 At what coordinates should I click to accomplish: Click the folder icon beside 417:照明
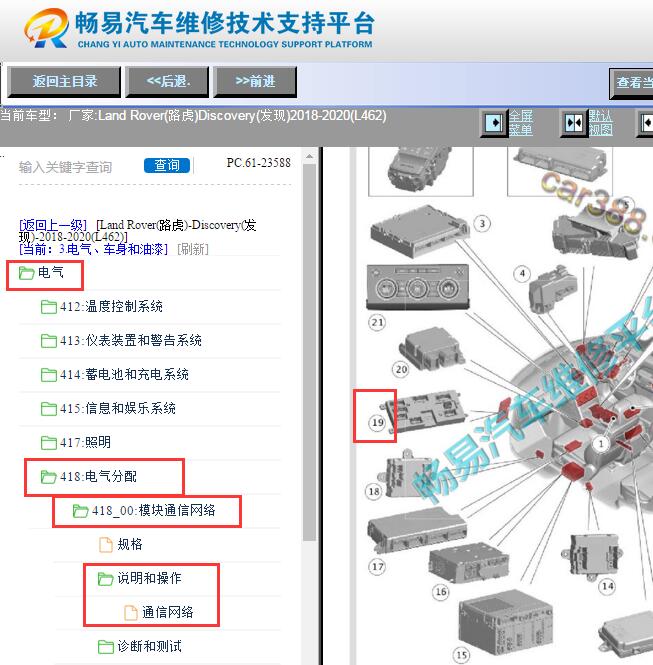[x=49, y=442]
